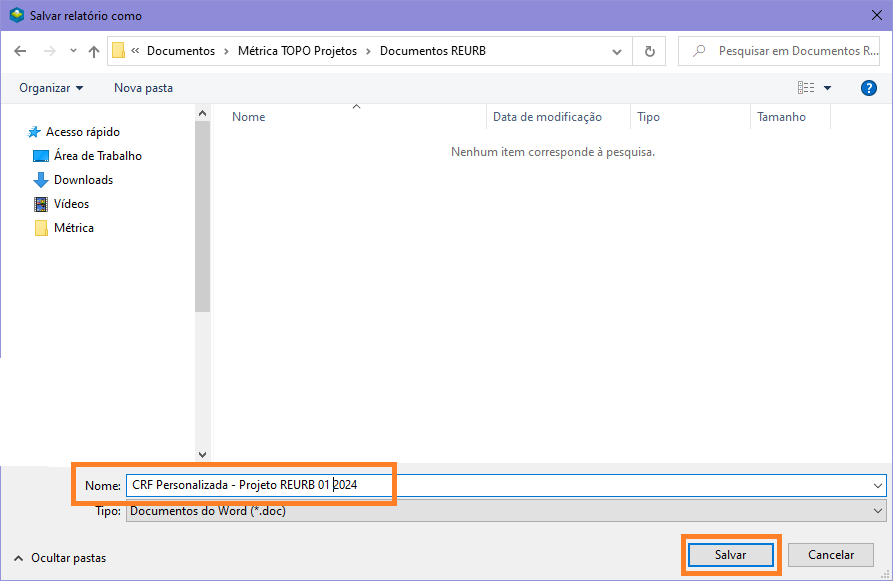The image size is (893, 581).
Task: Expand the Nome filename history dropdown arrow
Action: click(x=877, y=485)
